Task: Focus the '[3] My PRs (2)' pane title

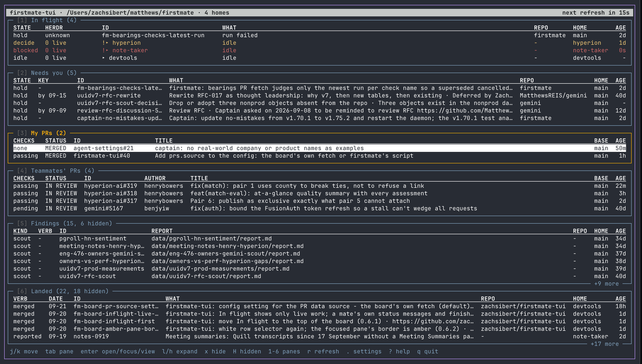Action: [x=42, y=133]
